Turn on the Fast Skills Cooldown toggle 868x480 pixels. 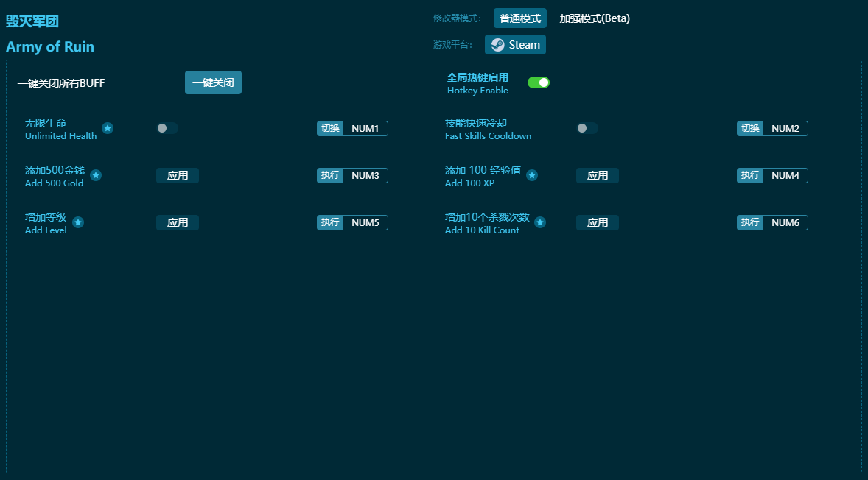click(x=587, y=128)
